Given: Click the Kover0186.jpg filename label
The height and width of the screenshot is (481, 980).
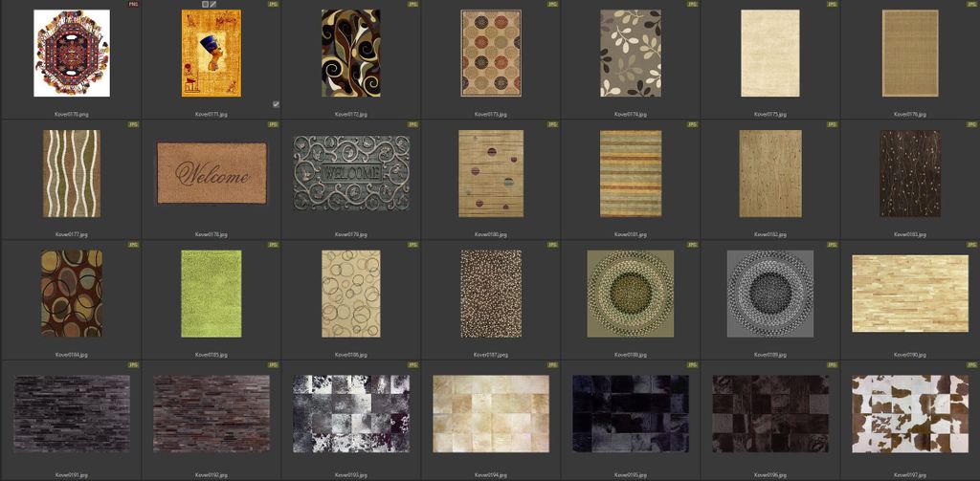Looking at the screenshot, I should 351,355.
